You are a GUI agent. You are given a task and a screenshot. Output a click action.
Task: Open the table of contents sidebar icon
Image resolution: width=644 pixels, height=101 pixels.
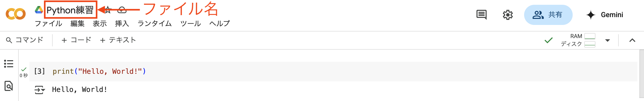9,64
